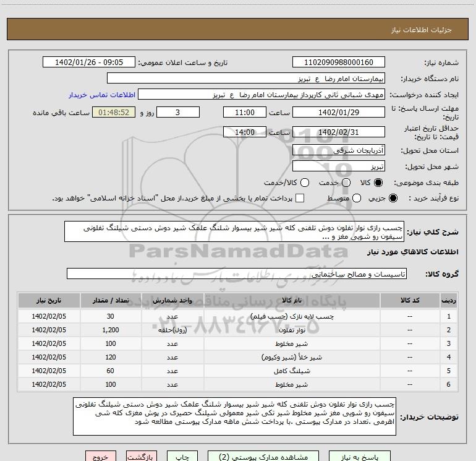Click the اطلاعات کالاهای مورد نیاز heading

(412, 252)
